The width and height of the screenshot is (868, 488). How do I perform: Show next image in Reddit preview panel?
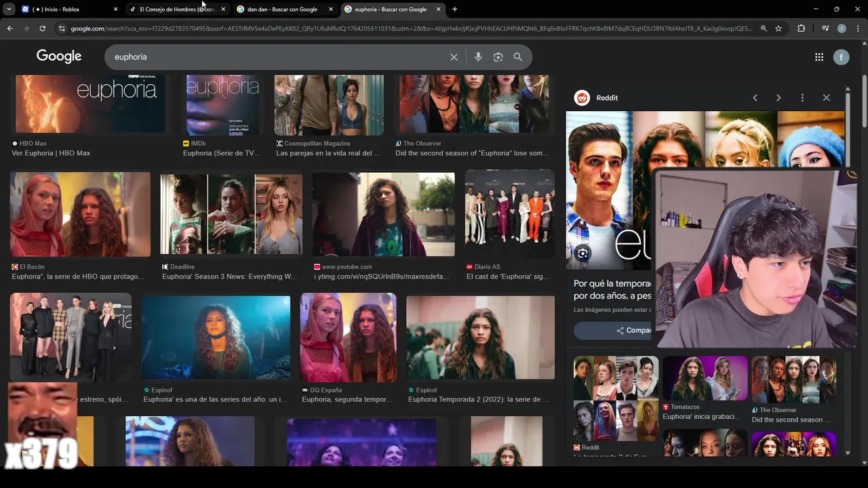(778, 98)
